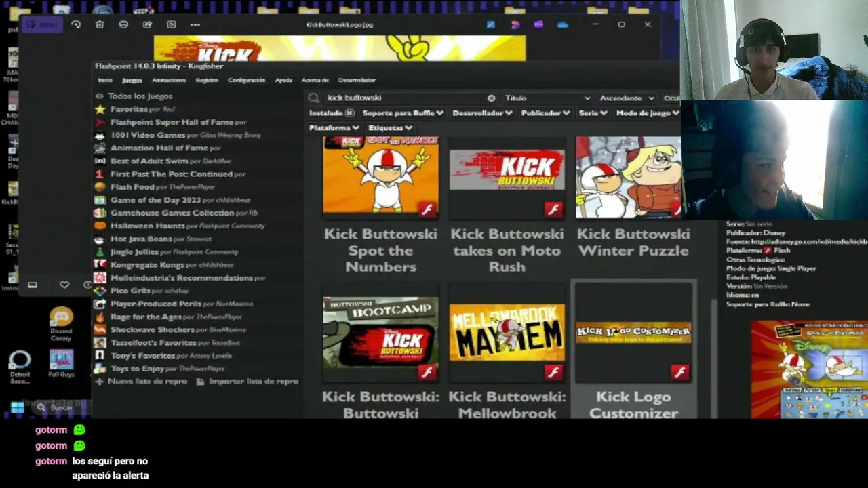Expand the Publicador filter dropdown

coord(546,113)
